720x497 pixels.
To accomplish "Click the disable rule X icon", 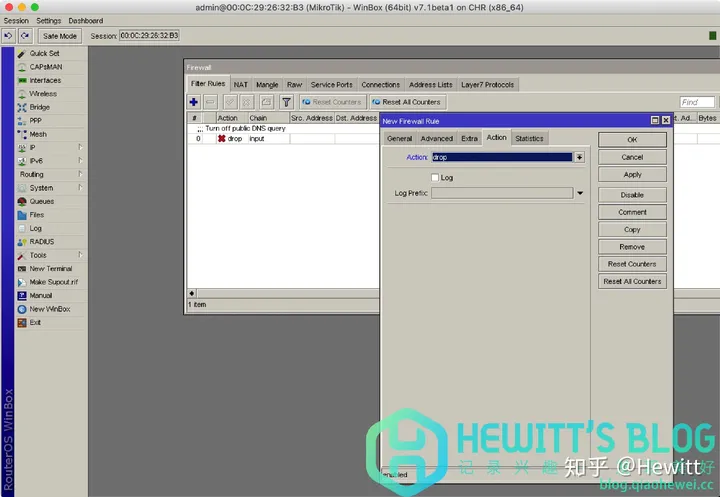I will click(247, 102).
